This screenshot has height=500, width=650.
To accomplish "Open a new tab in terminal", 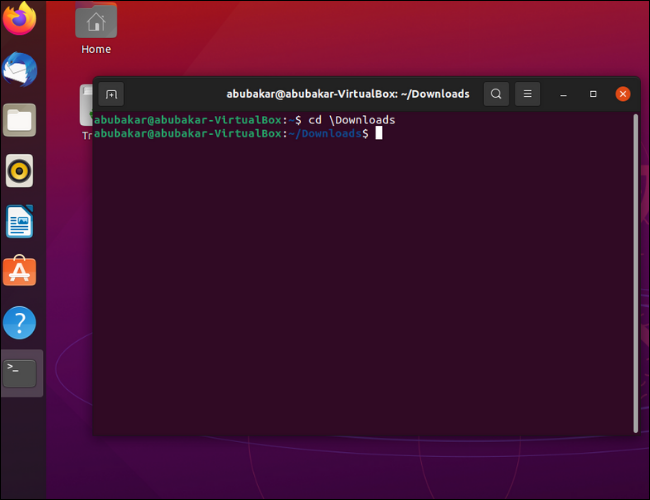I will 112,94.
